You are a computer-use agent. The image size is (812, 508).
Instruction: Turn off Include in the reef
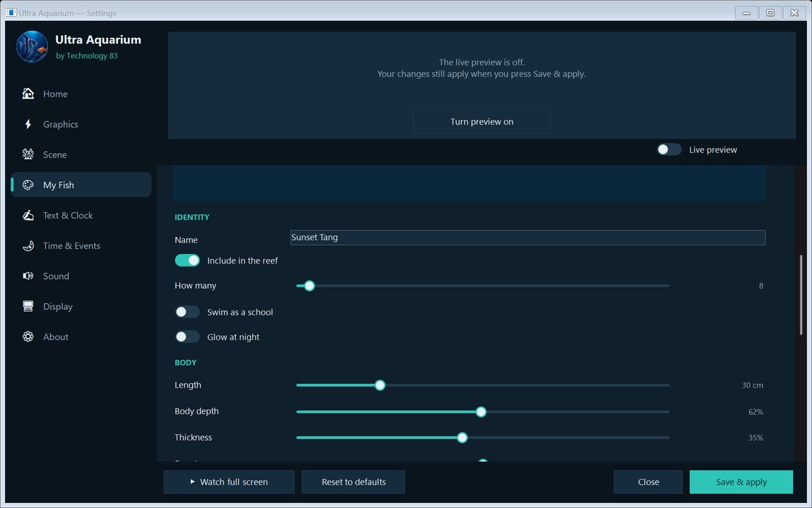tap(187, 261)
